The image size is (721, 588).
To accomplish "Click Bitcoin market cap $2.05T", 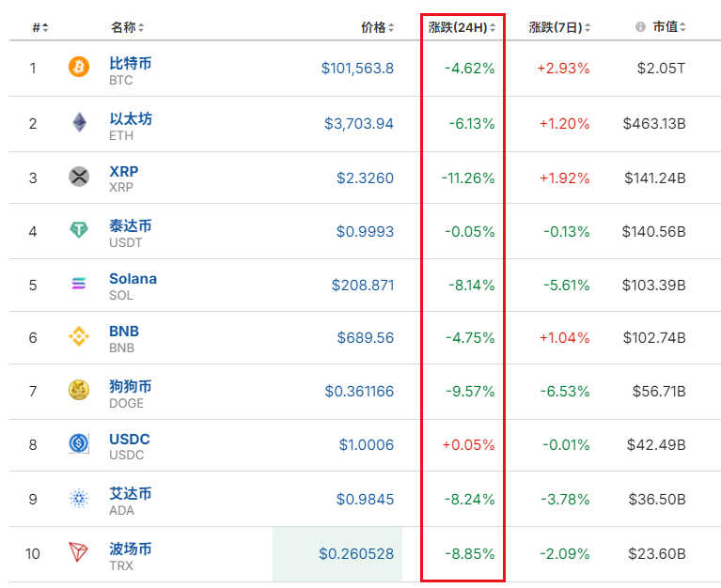I will [661, 69].
